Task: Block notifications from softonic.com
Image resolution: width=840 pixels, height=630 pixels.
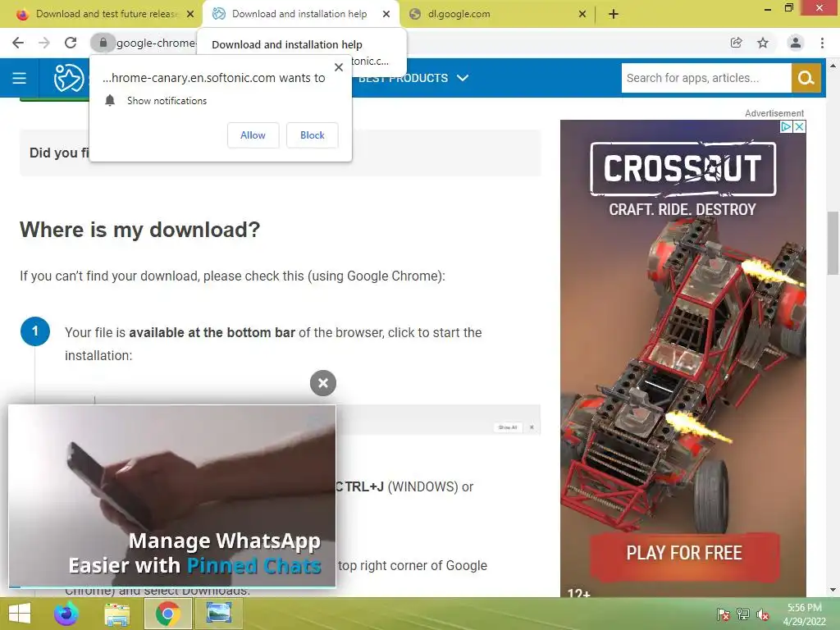Action: pos(313,135)
